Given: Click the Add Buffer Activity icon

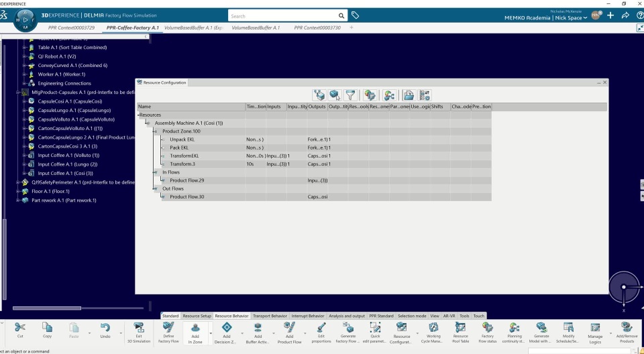Looking at the screenshot, I should 258,327.
